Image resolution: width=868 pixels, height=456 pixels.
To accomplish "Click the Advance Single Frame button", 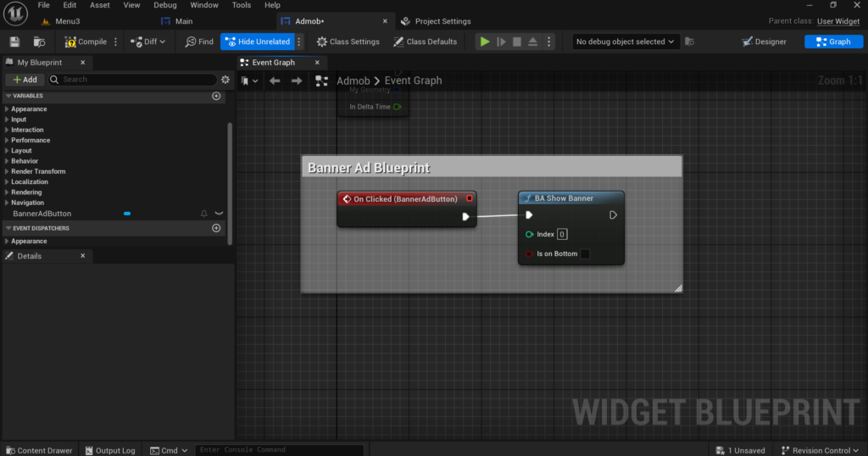I will [501, 42].
